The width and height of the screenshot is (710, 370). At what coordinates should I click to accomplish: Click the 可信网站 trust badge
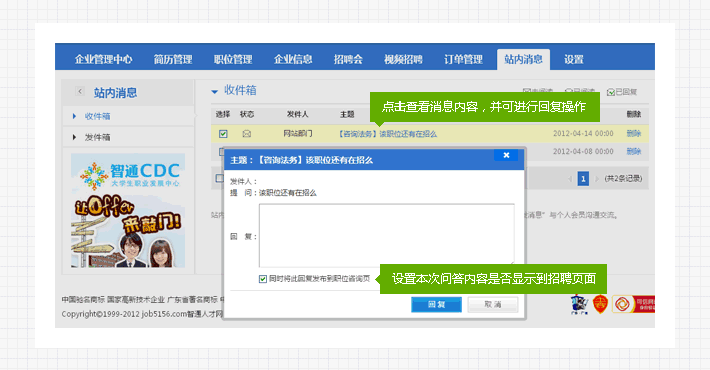pos(633,304)
